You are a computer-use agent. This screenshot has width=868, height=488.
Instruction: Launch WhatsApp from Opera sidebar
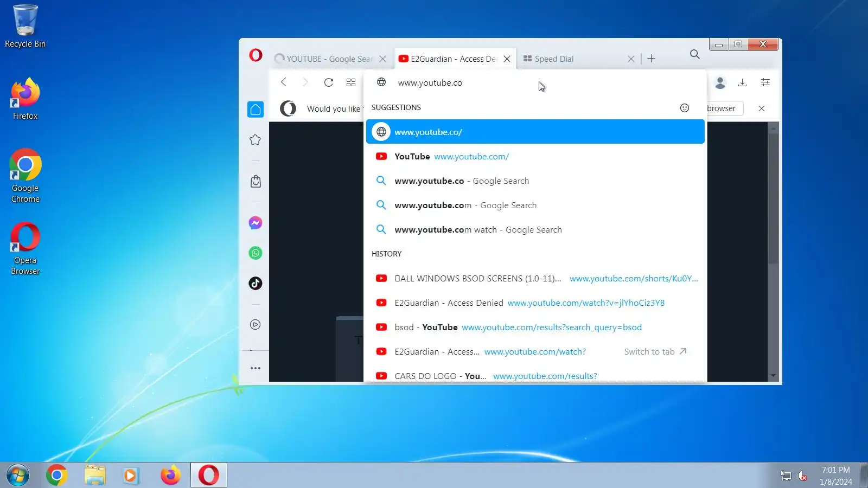256,253
